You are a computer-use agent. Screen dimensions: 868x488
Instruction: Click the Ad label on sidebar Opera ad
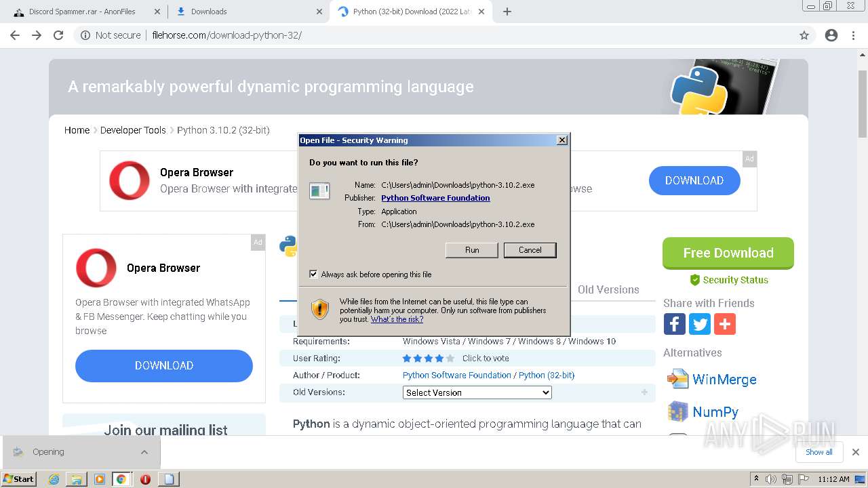click(258, 242)
